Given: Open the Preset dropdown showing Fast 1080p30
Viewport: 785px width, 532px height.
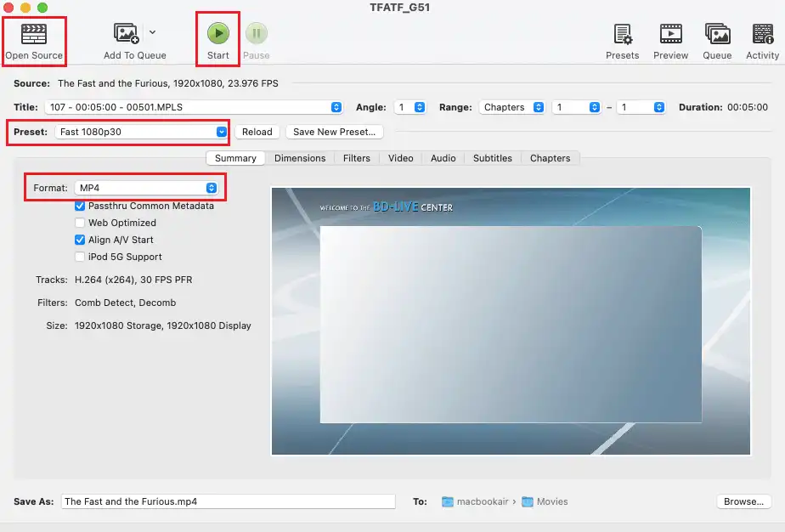Looking at the screenshot, I should coord(142,132).
